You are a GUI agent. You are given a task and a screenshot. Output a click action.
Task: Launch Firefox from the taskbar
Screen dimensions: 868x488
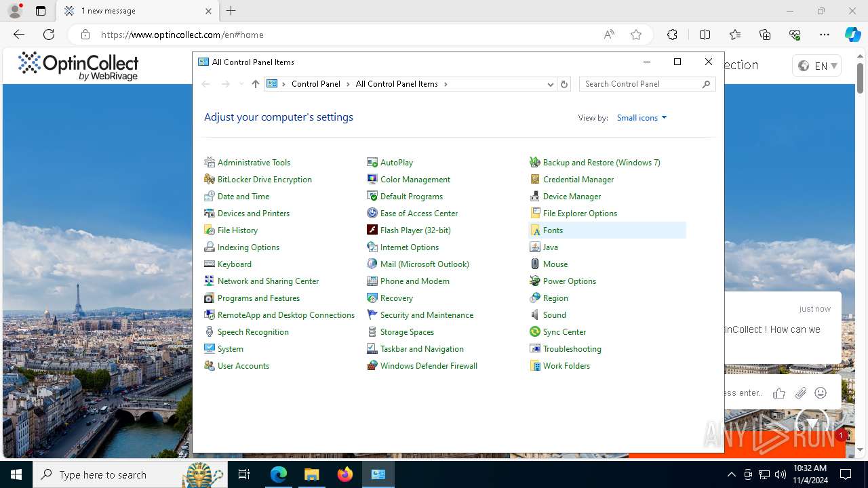(x=344, y=474)
